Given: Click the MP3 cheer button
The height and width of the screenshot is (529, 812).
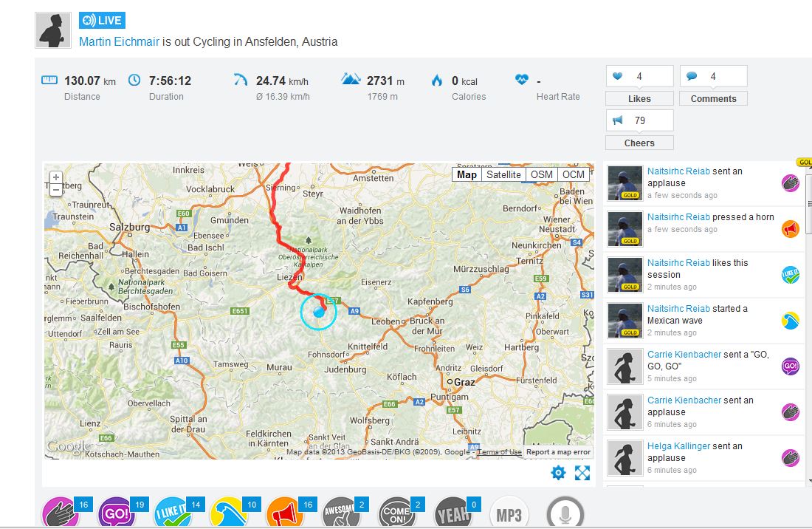Looking at the screenshot, I should click(x=509, y=513).
